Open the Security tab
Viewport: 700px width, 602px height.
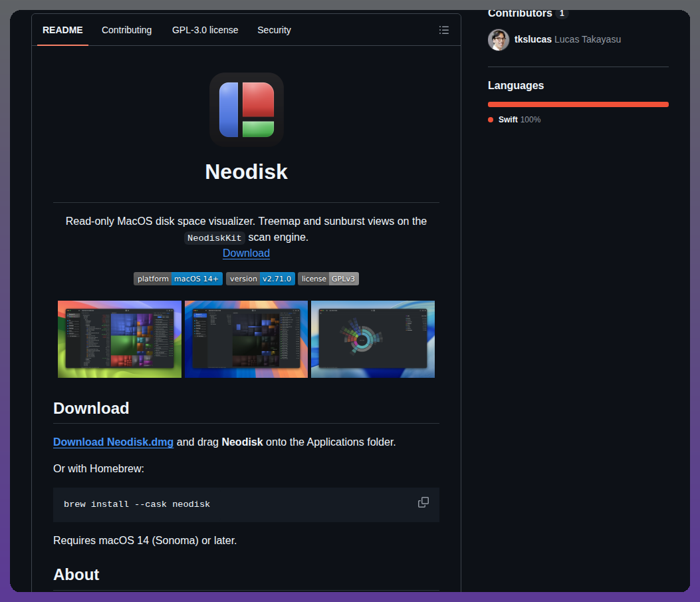274,30
